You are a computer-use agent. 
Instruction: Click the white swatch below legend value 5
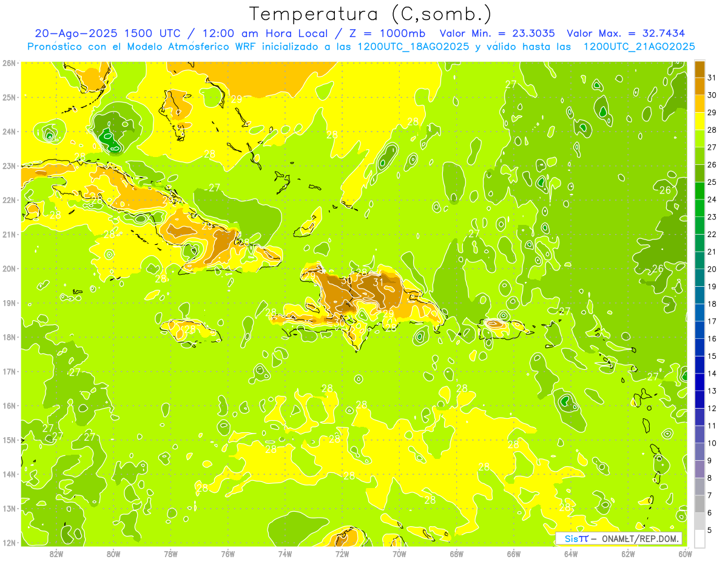coord(699,538)
